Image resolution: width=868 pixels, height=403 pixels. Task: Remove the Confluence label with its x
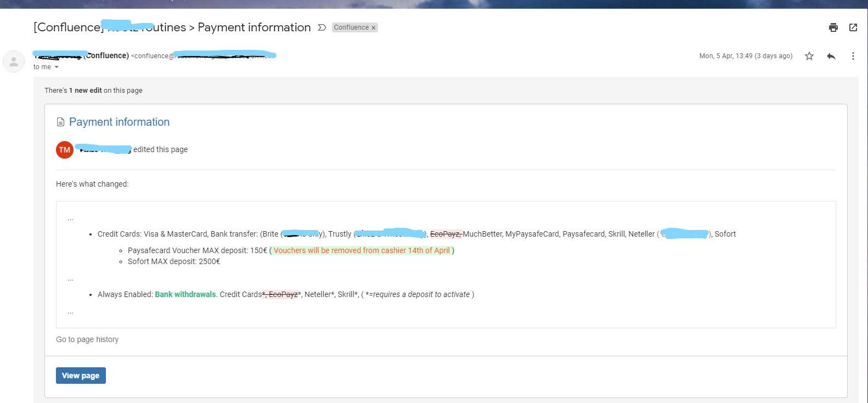(374, 28)
